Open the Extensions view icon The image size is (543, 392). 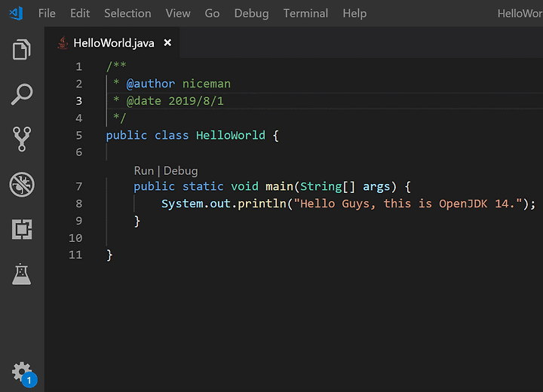(22, 229)
